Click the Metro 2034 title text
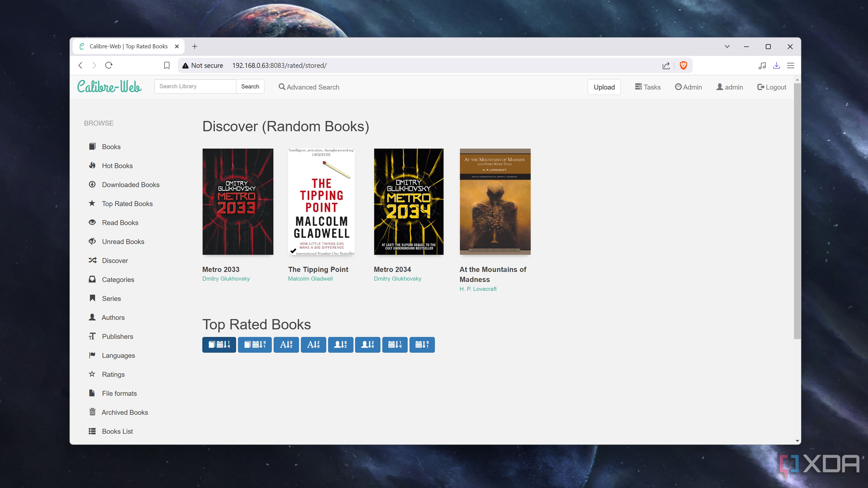 click(x=392, y=270)
